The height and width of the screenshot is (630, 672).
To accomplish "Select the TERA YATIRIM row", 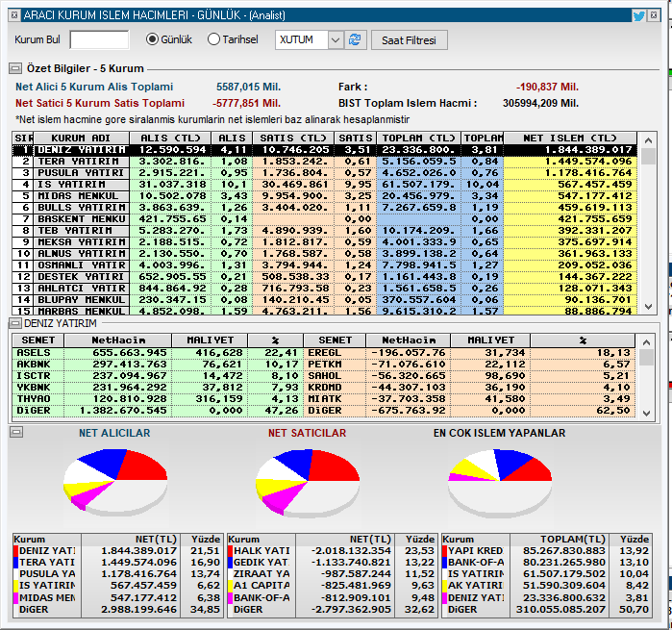I will [x=324, y=162].
